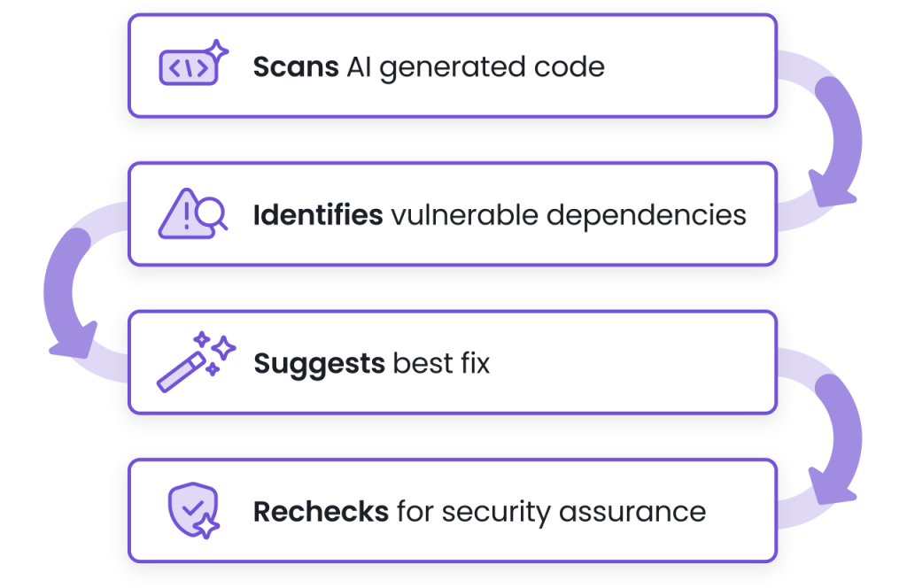Click the sparkle stars above the magic wand
The image size is (907, 588).
[x=215, y=344]
